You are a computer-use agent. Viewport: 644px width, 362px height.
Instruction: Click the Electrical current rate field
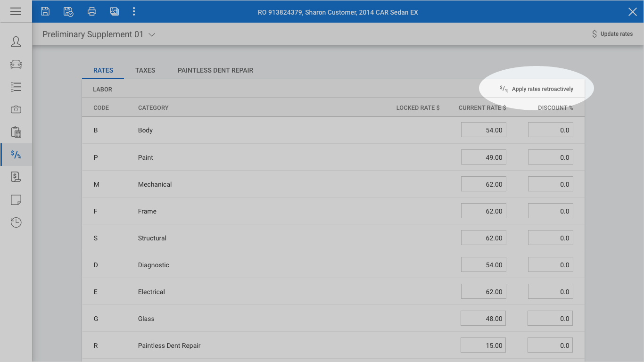(484, 291)
